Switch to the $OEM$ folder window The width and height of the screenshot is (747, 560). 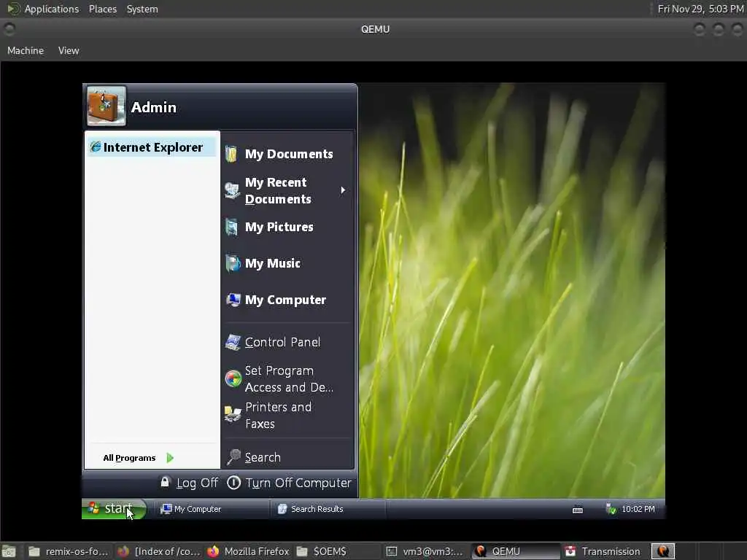[x=338, y=551]
